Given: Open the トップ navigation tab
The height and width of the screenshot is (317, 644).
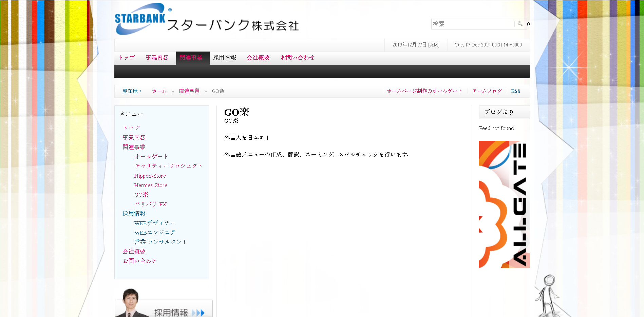Looking at the screenshot, I should [127, 58].
